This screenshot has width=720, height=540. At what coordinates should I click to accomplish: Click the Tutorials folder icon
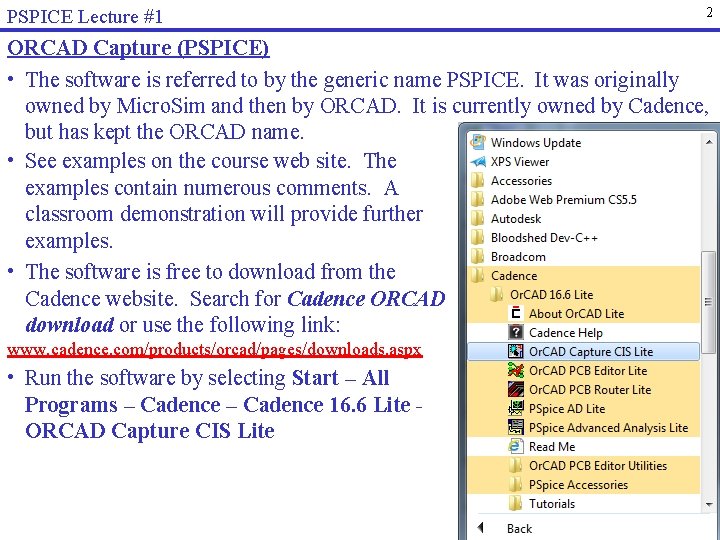click(515, 503)
